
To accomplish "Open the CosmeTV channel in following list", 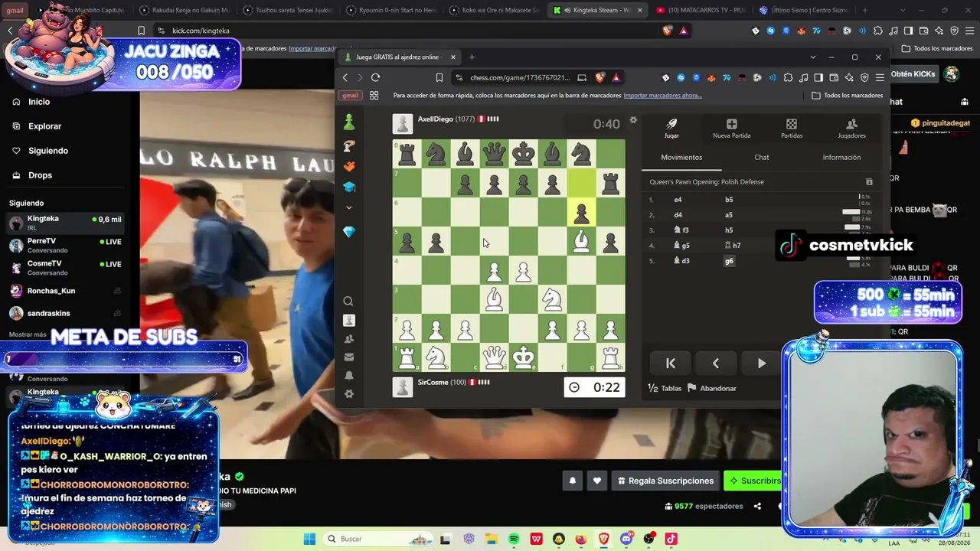I will pos(66,268).
